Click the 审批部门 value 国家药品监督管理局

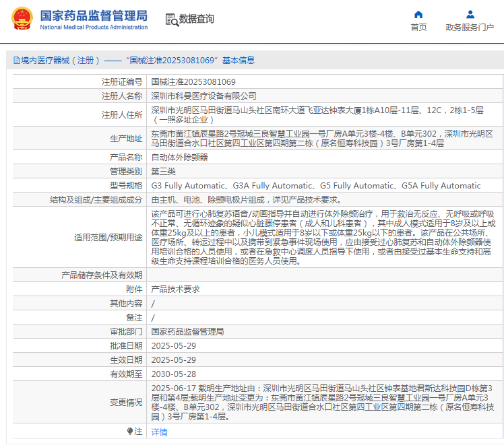click(187, 331)
